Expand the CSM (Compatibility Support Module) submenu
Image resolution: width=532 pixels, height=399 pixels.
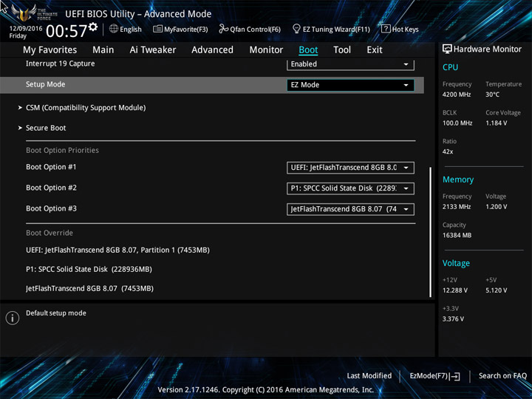coord(86,108)
